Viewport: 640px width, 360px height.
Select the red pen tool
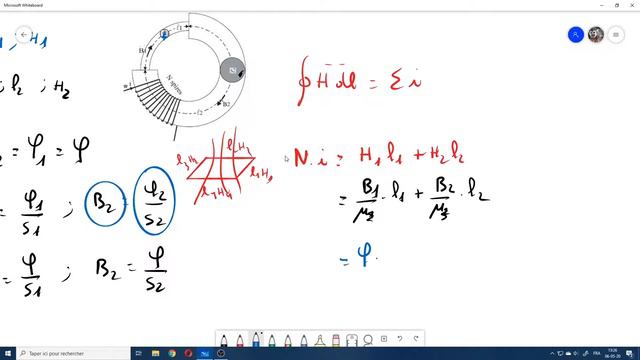pos(240,340)
